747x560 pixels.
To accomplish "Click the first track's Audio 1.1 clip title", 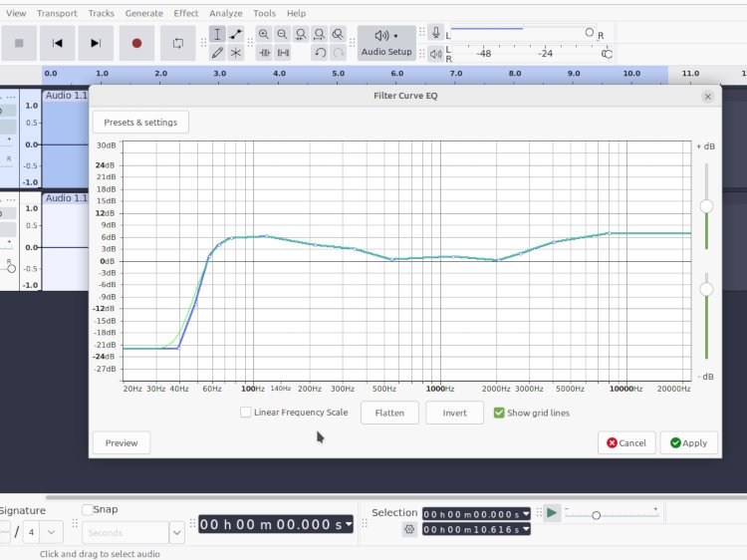I will tap(66, 96).
